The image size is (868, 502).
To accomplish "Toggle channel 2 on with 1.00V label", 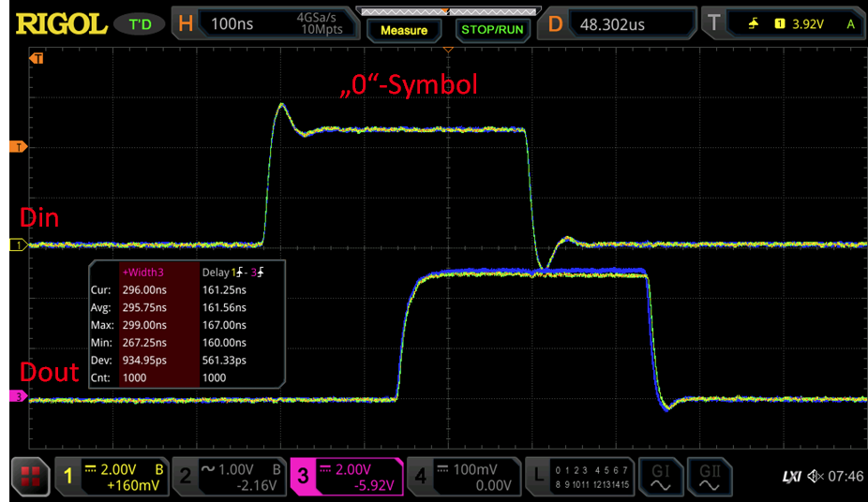I will (x=230, y=477).
